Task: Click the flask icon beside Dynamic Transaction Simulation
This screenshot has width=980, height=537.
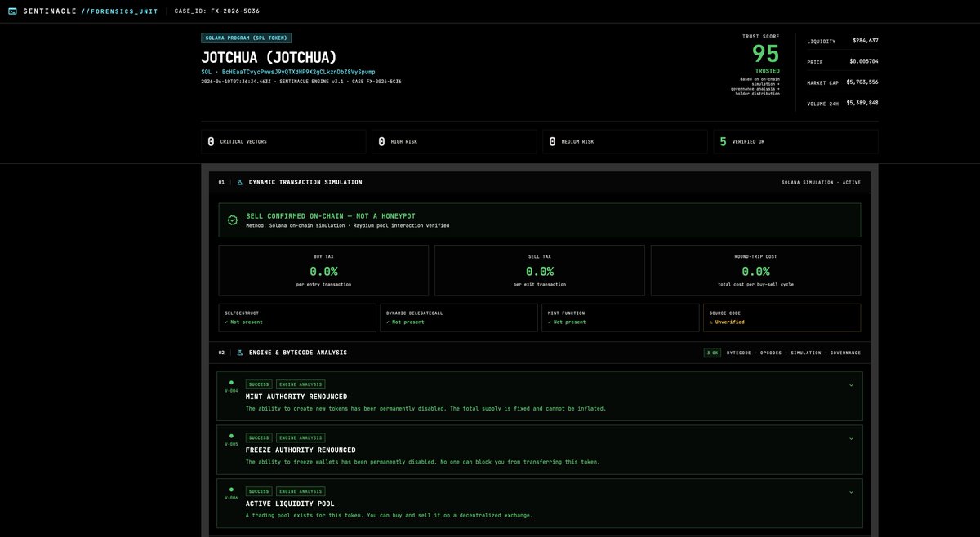Action: point(240,182)
